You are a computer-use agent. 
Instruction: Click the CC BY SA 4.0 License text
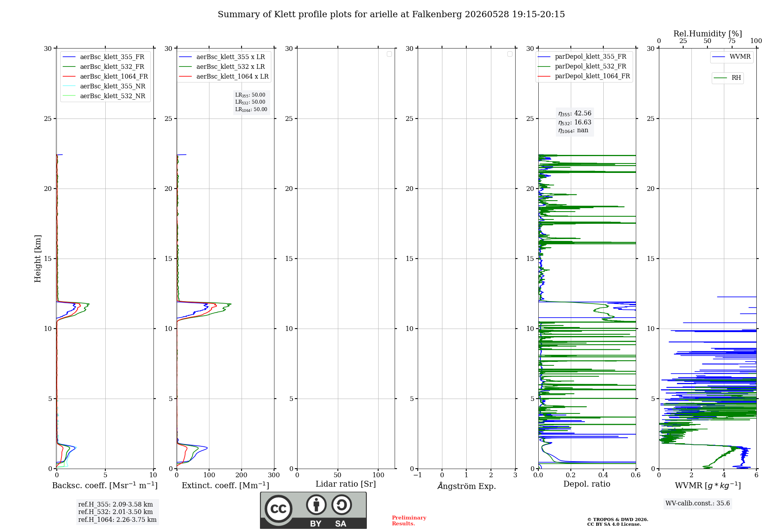614,524
